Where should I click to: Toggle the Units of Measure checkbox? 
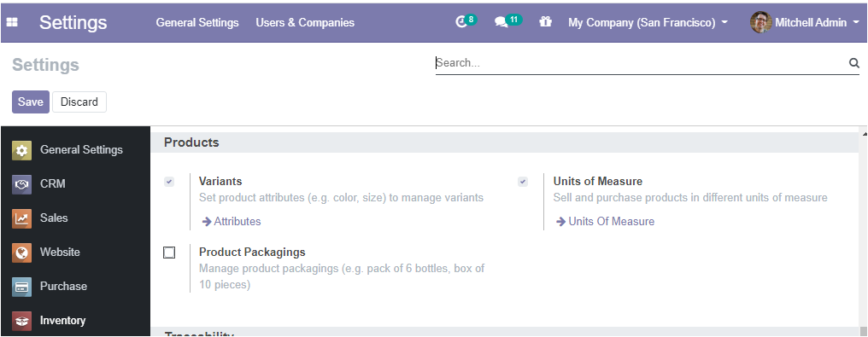pos(523,182)
